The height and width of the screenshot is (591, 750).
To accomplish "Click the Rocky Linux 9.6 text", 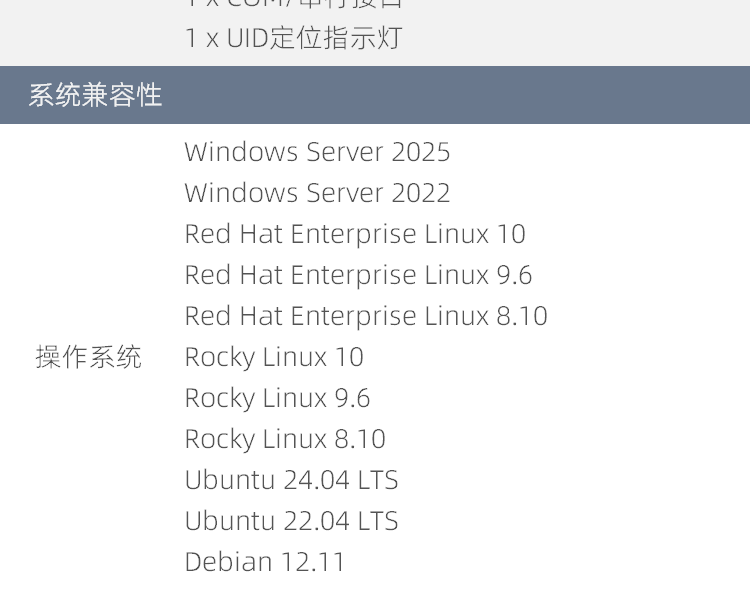I will click(x=277, y=398).
